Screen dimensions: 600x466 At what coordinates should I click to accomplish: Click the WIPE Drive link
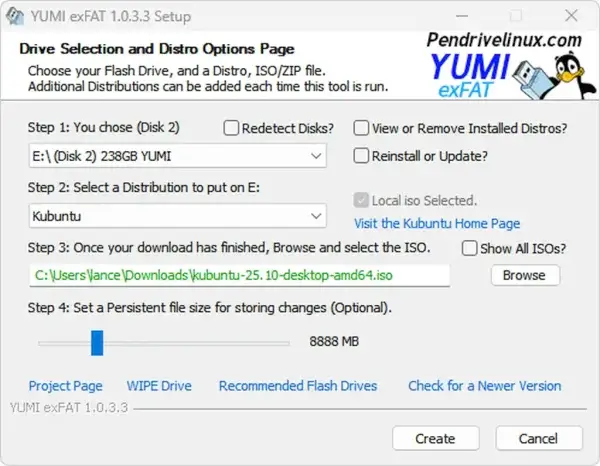coord(159,386)
